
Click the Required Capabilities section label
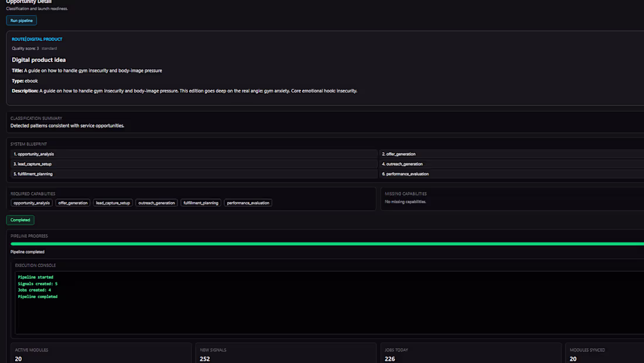(33, 194)
